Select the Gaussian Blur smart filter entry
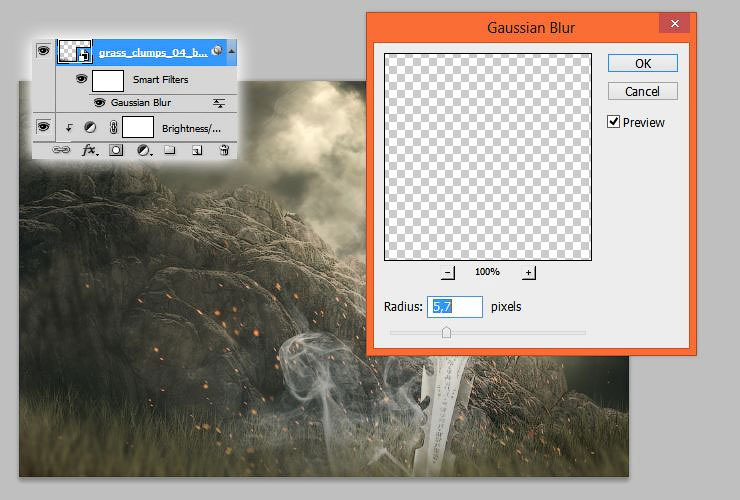740x500 pixels. 141,102
